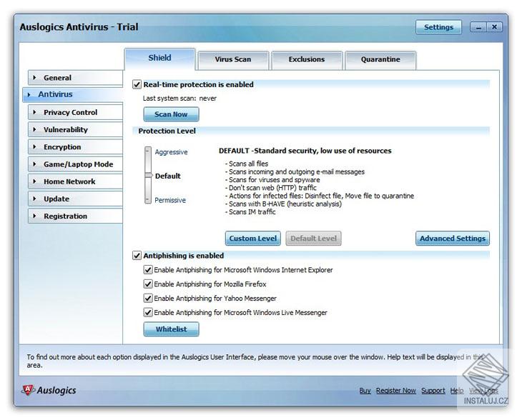Select Registration in the sidebar
Screen dimensions: 522x420
pyautogui.click(x=76, y=216)
